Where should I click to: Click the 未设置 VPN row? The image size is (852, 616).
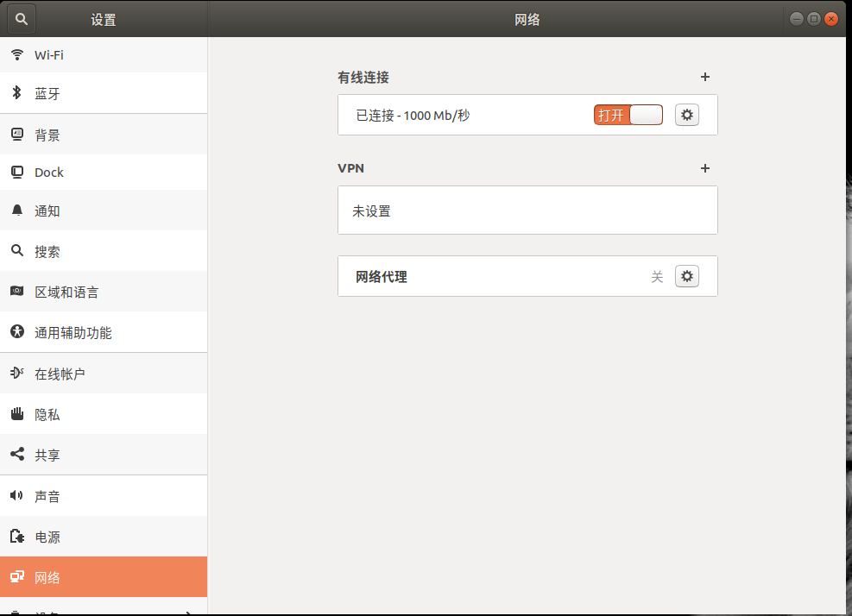click(527, 211)
